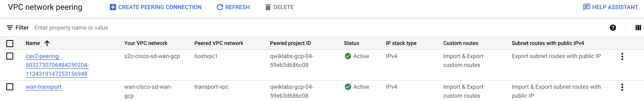Click the Peered VPC network column header
The width and height of the screenshot is (644, 101).
[x=219, y=43]
